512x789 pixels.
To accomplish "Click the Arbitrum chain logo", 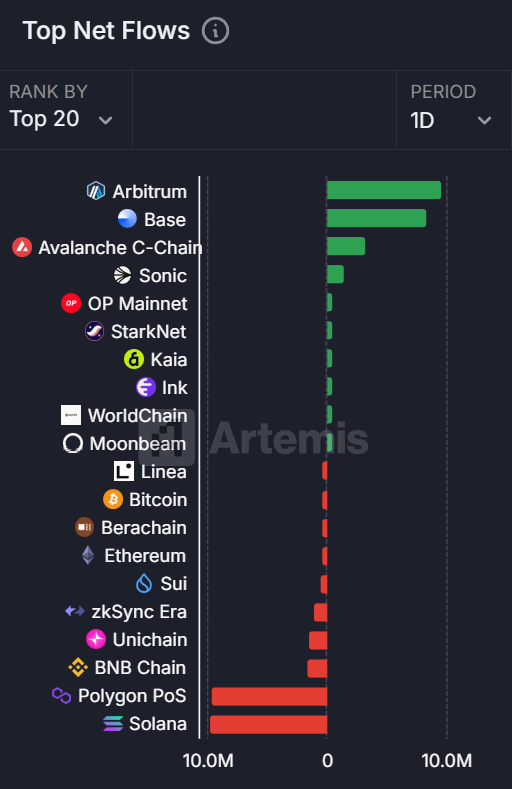I will [x=96, y=191].
